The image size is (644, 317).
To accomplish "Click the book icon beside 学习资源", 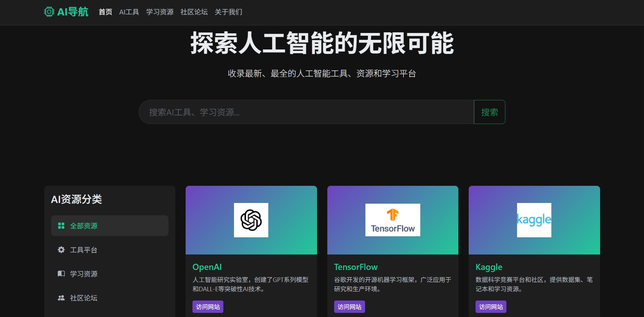I will pyautogui.click(x=61, y=274).
